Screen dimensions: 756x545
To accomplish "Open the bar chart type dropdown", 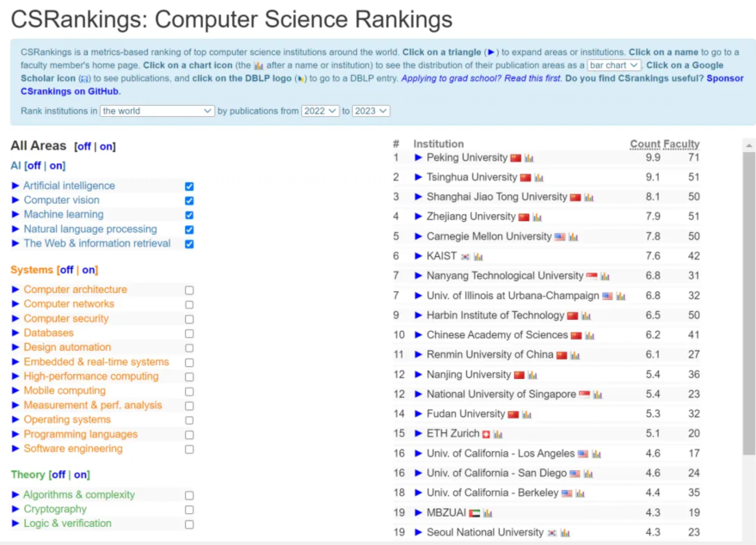I will point(614,65).
